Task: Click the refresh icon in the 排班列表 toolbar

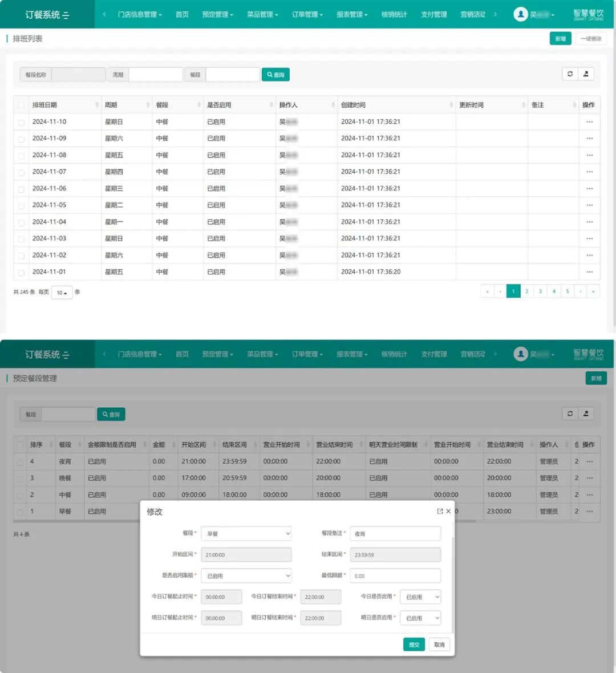Action: click(570, 74)
